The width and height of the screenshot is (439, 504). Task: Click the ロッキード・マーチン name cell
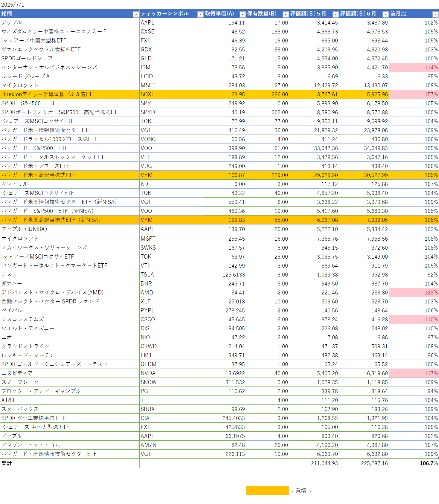click(70, 355)
